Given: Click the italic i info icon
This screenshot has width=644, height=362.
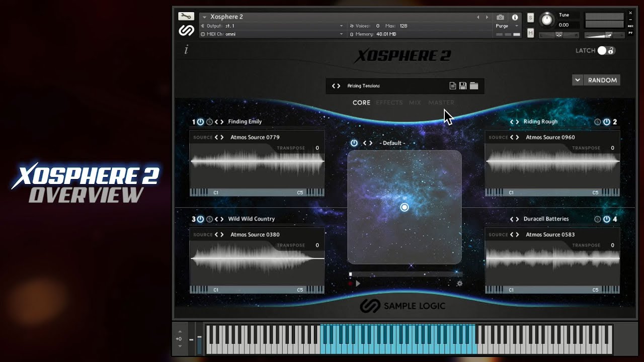Looking at the screenshot, I should 187,50.
